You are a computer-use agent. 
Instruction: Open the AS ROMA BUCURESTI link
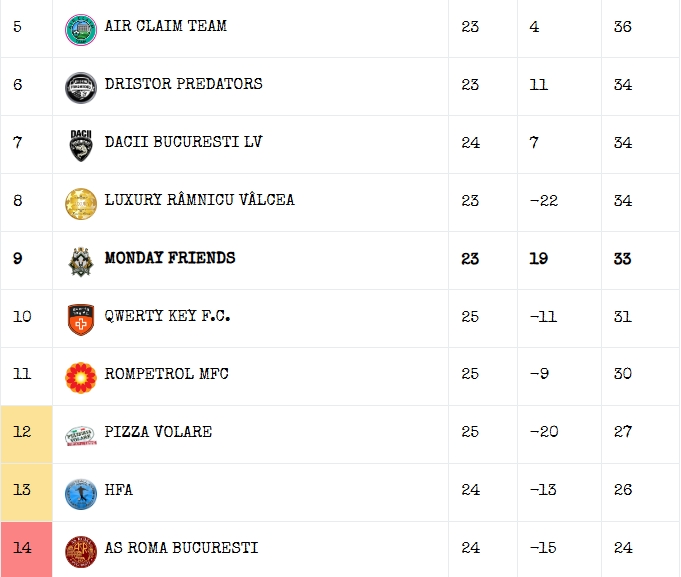[181, 548]
